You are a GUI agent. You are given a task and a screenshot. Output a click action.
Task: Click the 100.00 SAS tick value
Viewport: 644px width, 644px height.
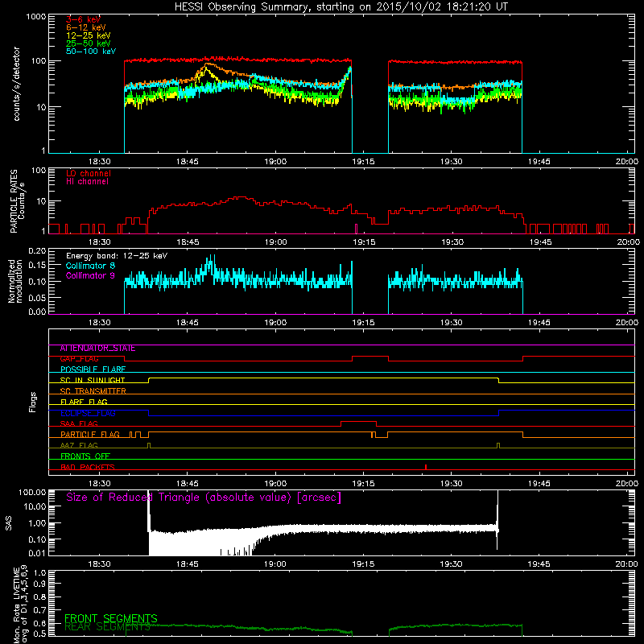pyautogui.click(x=32, y=492)
